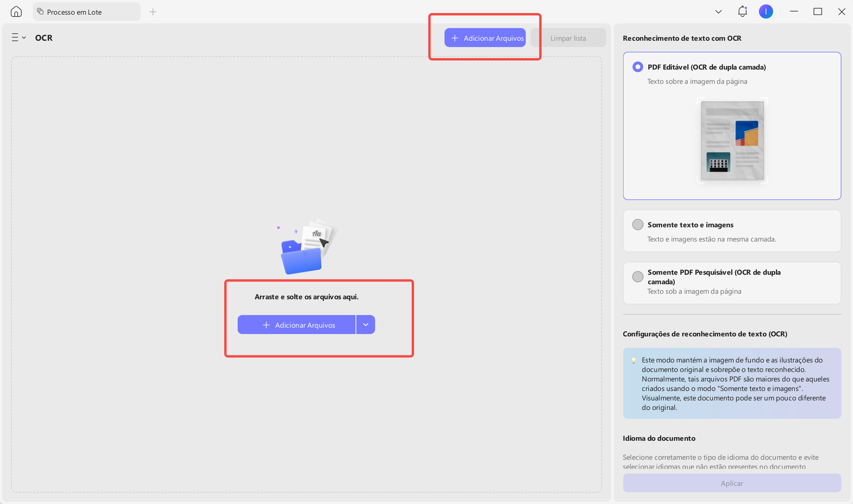
Task: Click the center Adicionar Arquivos button
Action: (297, 325)
